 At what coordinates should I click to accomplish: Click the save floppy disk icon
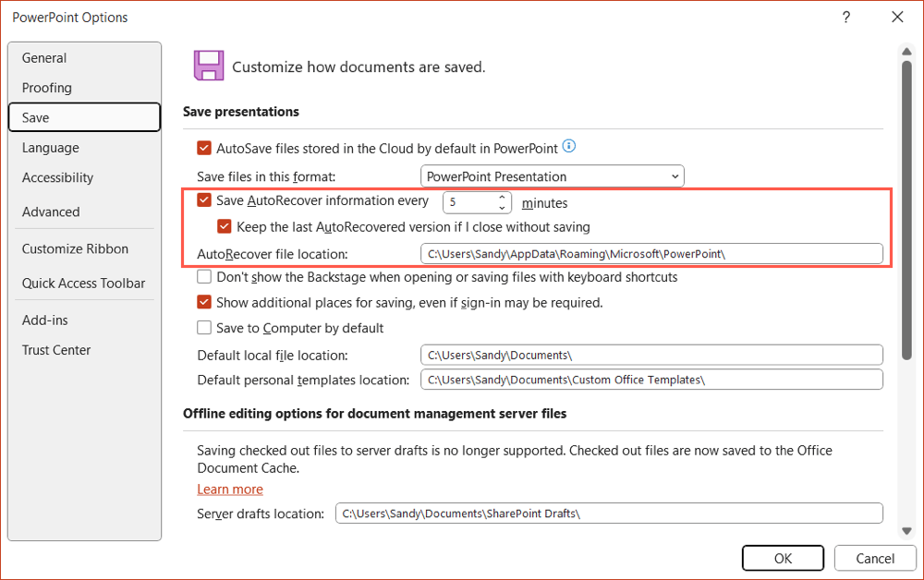pyautogui.click(x=209, y=66)
